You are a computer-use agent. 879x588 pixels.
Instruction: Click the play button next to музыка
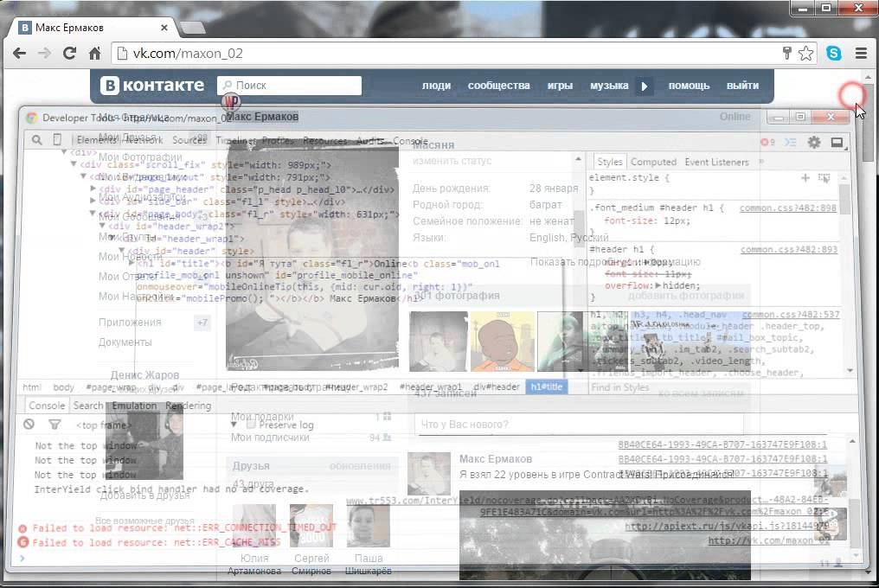pyautogui.click(x=645, y=86)
